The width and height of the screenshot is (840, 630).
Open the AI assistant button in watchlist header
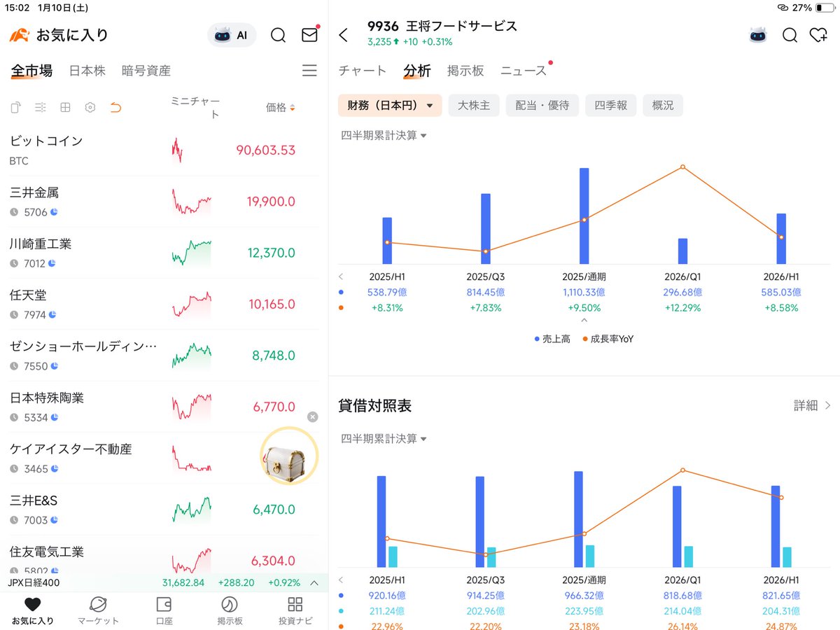pos(232,35)
